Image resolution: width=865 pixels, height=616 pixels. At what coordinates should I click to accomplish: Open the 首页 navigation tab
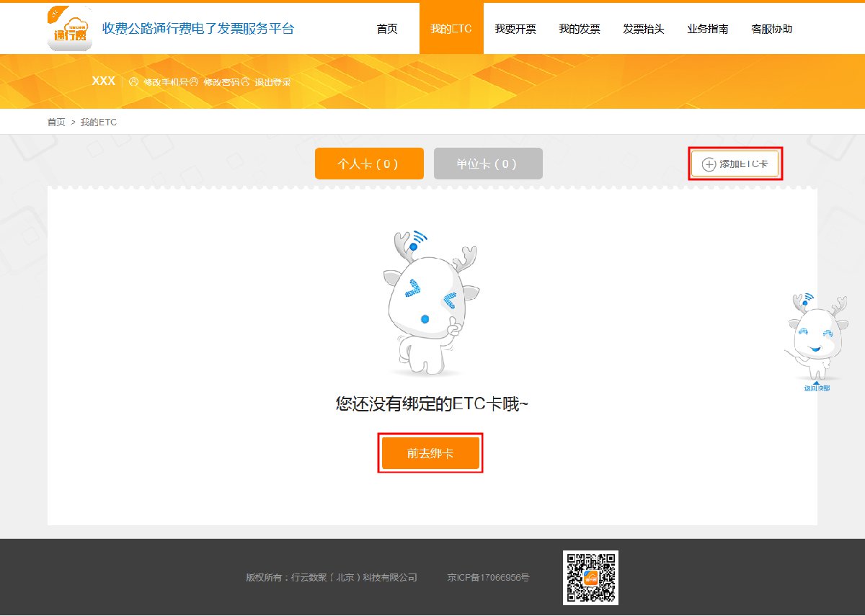click(x=387, y=29)
